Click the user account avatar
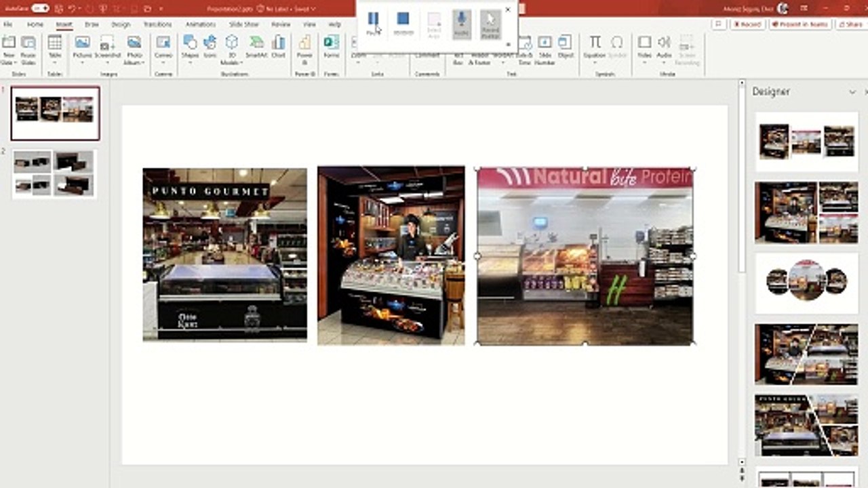Screen dimensions: 868x488 pos(783,8)
